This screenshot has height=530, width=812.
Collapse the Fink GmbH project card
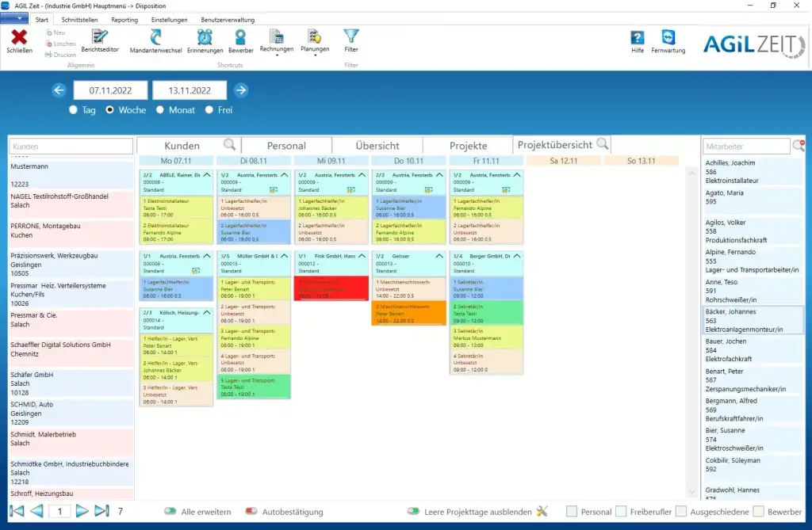(x=362, y=256)
